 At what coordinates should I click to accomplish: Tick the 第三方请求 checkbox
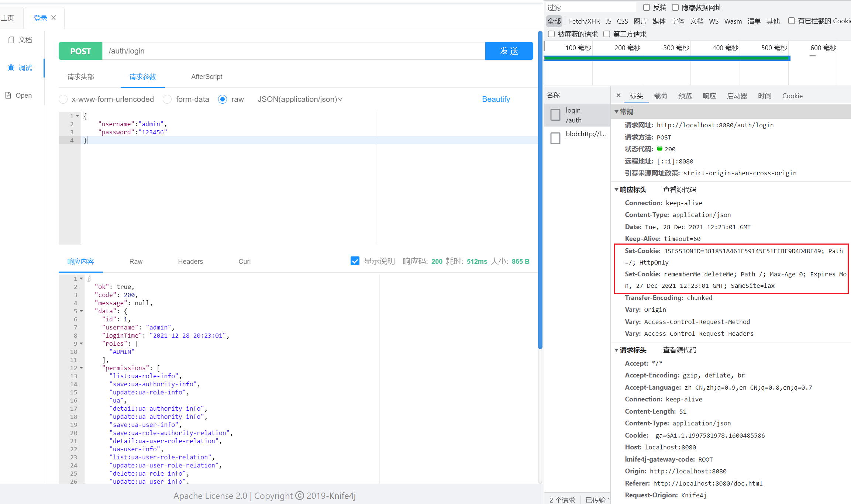point(607,34)
